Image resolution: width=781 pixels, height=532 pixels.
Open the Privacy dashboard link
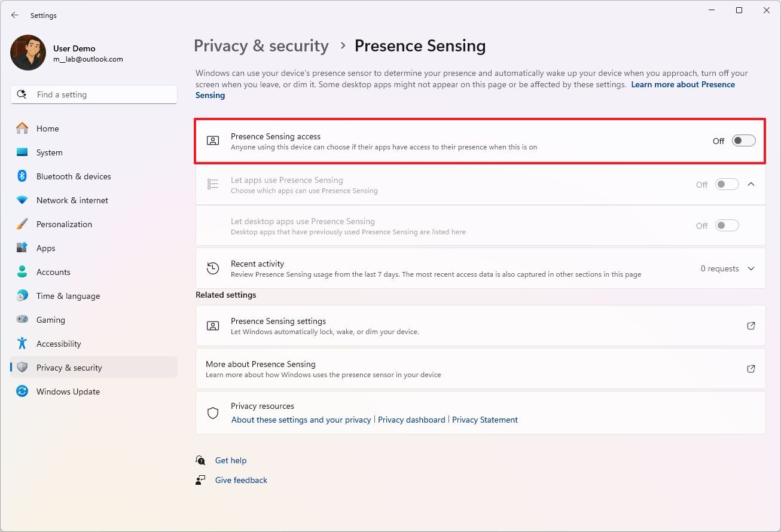point(411,420)
